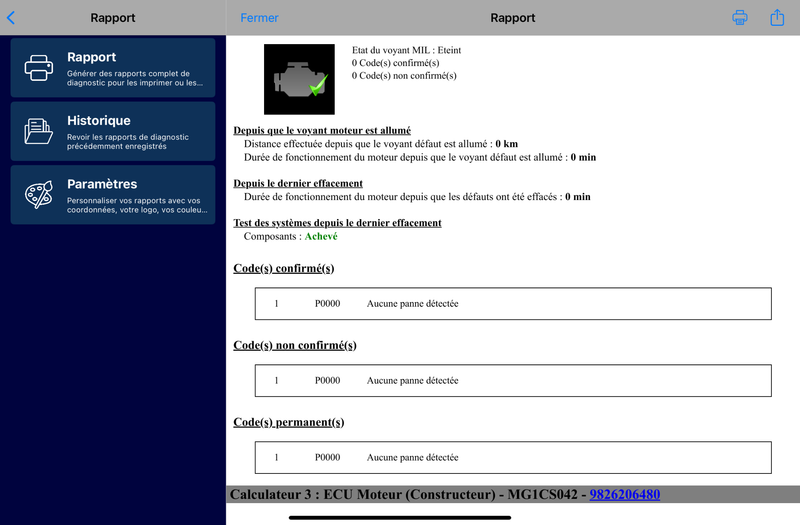
Task: Open Paramètres to customize reports
Action: tap(113, 194)
